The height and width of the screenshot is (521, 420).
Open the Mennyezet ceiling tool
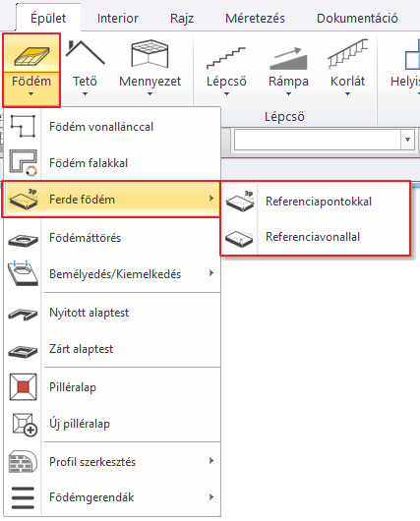pos(150,68)
